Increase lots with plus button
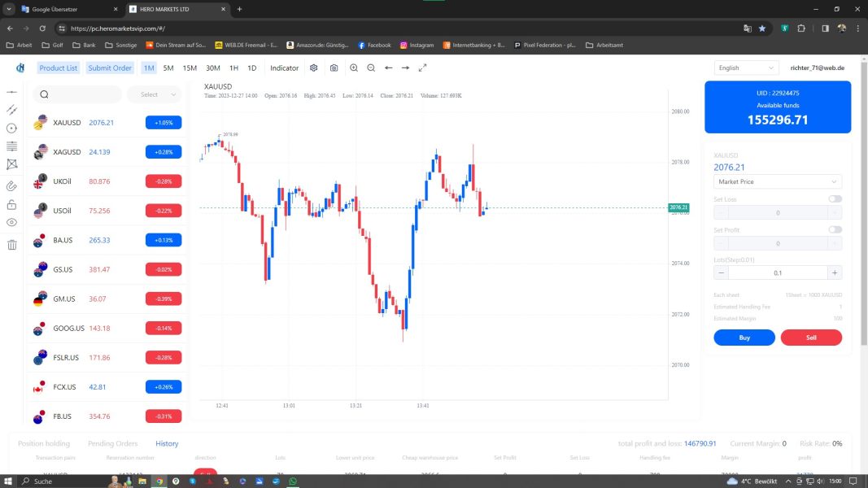Image resolution: width=868 pixels, height=488 pixels. coord(835,272)
